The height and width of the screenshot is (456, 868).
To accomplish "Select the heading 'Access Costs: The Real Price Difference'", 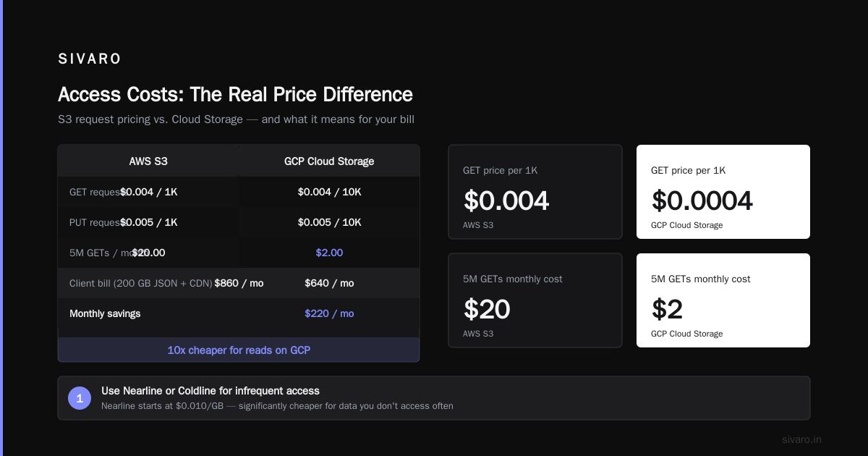I will 235,95.
